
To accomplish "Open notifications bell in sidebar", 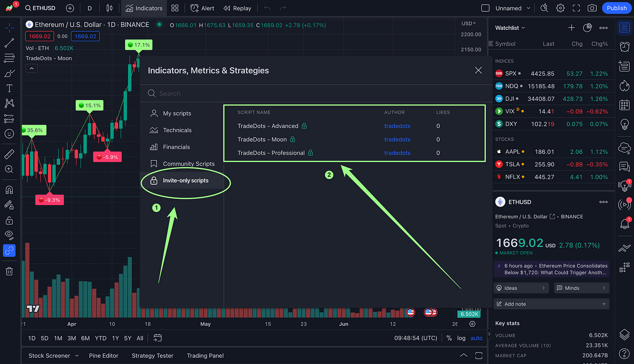I will point(624,224).
